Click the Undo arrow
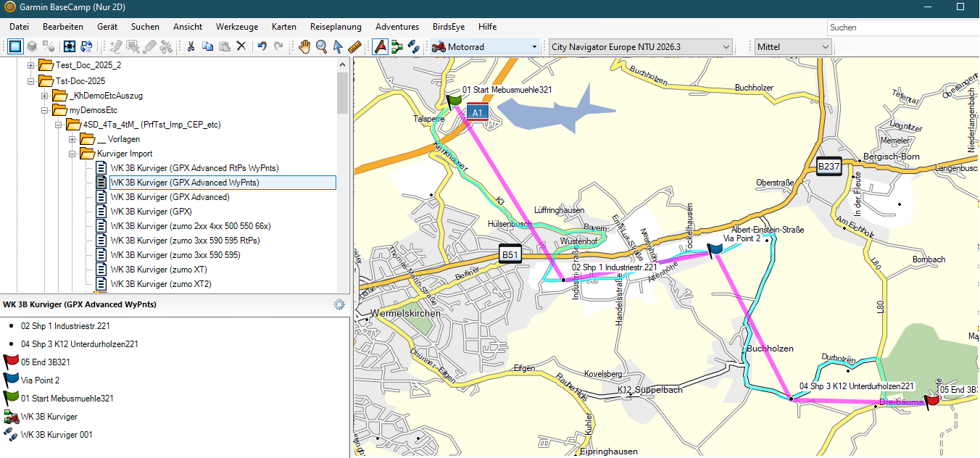Image resolution: width=980 pixels, height=458 pixels. pyautogui.click(x=262, y=46)
